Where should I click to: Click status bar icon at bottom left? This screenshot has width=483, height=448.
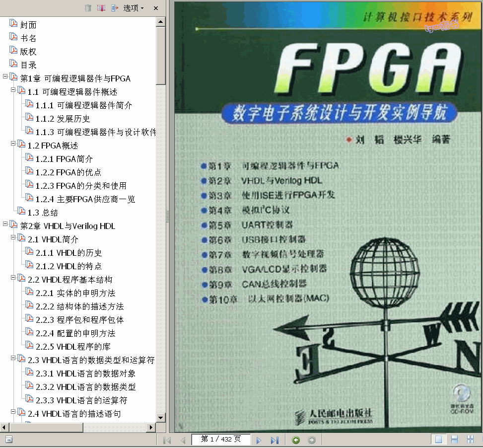9,440
